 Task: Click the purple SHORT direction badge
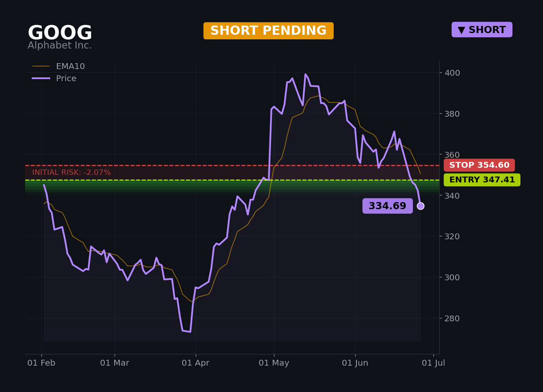pos(482,30)
